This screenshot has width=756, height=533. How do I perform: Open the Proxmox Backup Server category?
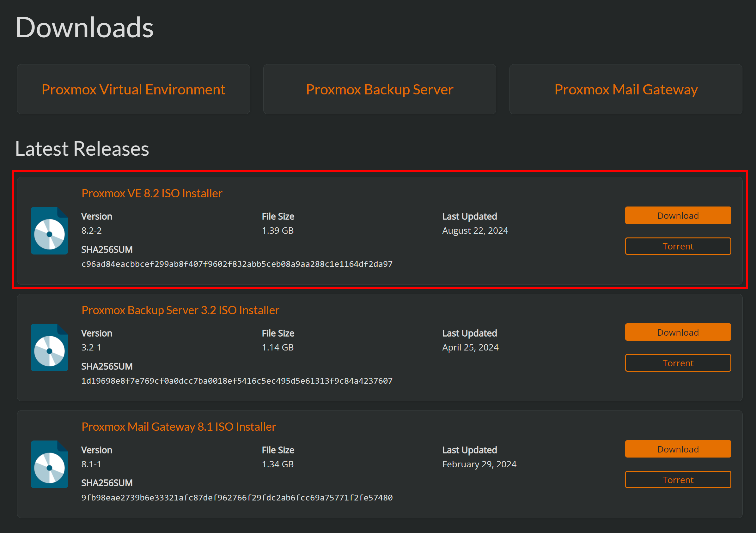[379, 89]
